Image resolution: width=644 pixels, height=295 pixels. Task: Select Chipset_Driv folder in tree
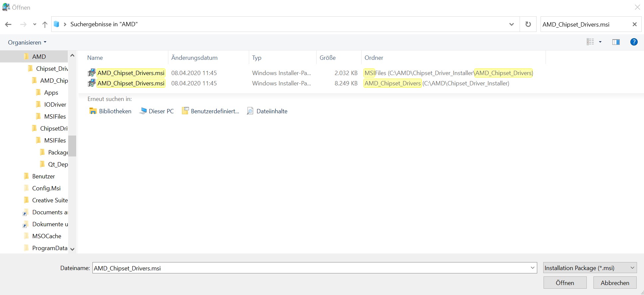[x=48, y=68]
